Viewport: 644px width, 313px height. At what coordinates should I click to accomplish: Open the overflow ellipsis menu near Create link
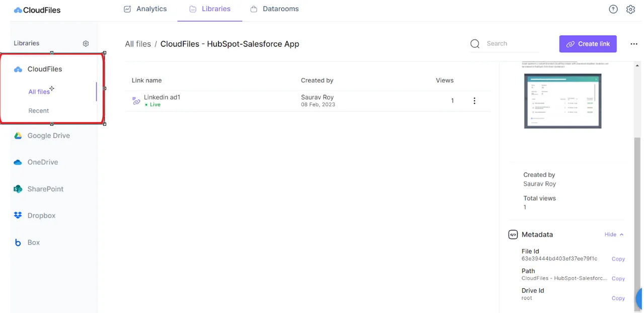[x=634, y=44]
